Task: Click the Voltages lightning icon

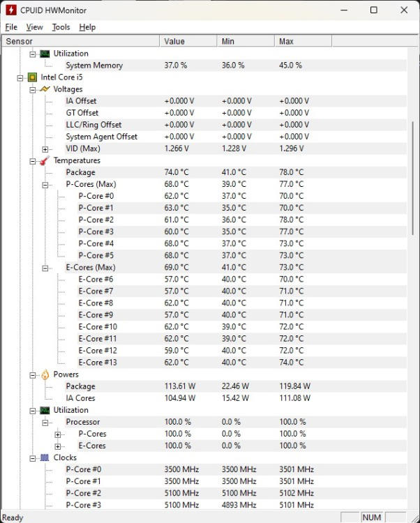Action: (x=45, y=89)
